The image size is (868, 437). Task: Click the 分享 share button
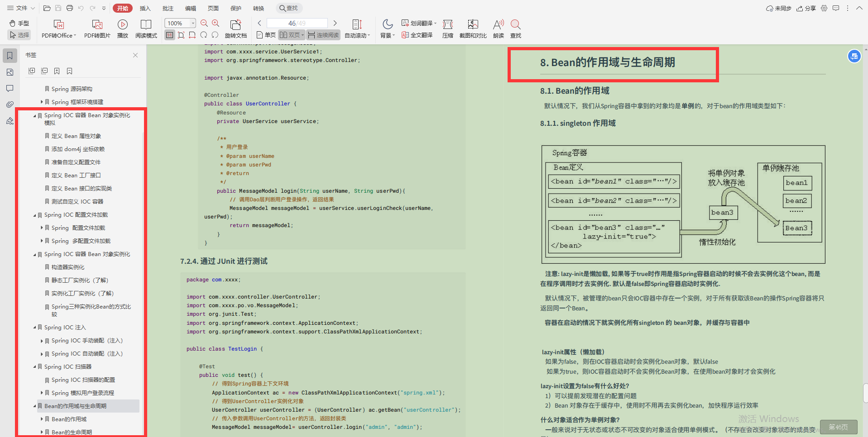click(806, 8)
